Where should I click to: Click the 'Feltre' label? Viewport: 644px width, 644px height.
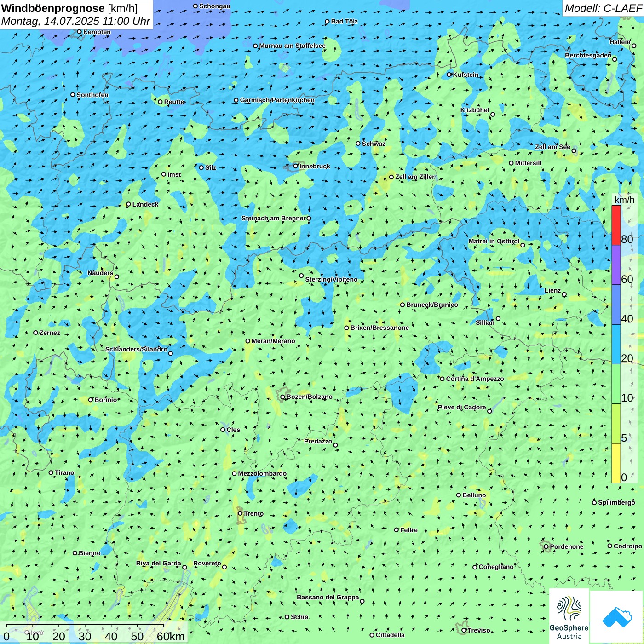tap(409, 530)
